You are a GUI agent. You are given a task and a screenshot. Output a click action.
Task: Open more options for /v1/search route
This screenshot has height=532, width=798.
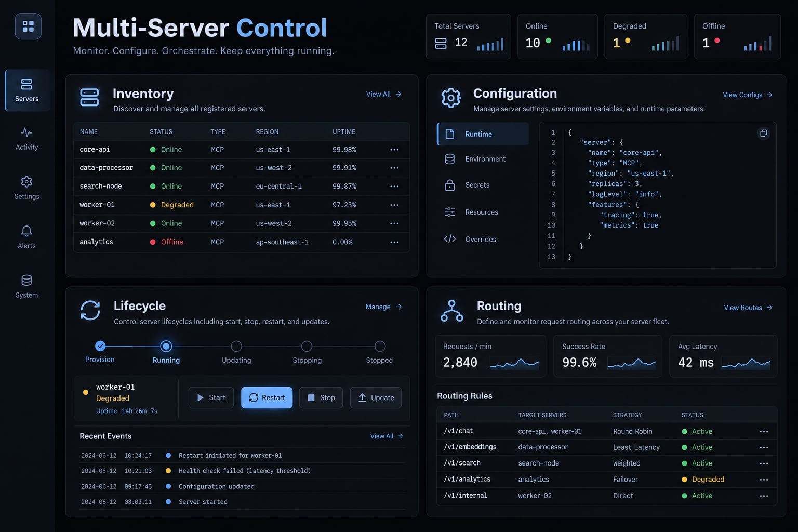point(764,463)
